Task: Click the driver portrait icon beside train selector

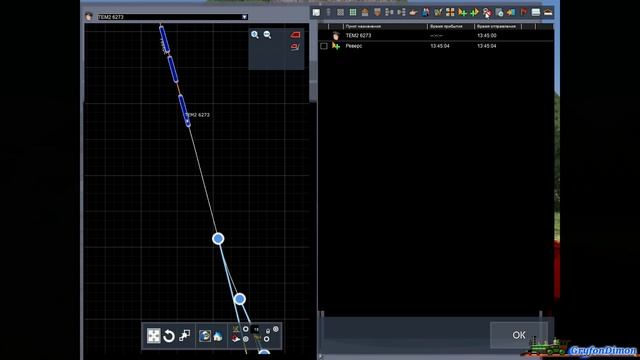Action: [x=89, y=17]
